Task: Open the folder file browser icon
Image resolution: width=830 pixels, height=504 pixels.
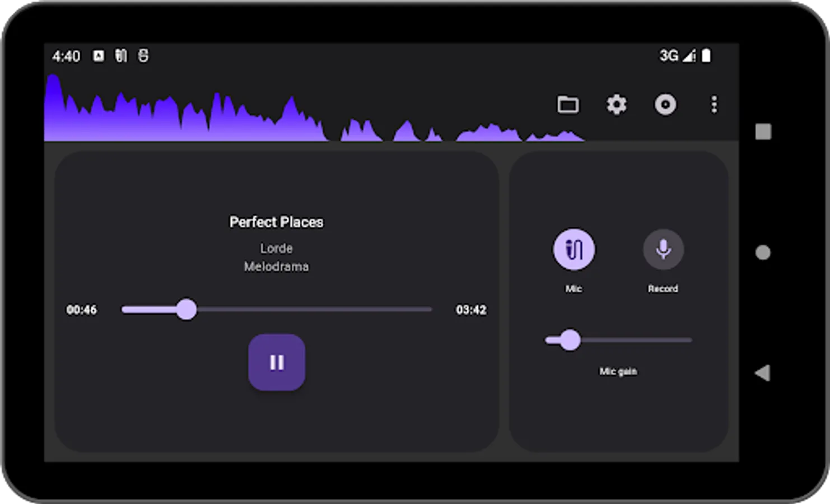Action: click(568, 104)
